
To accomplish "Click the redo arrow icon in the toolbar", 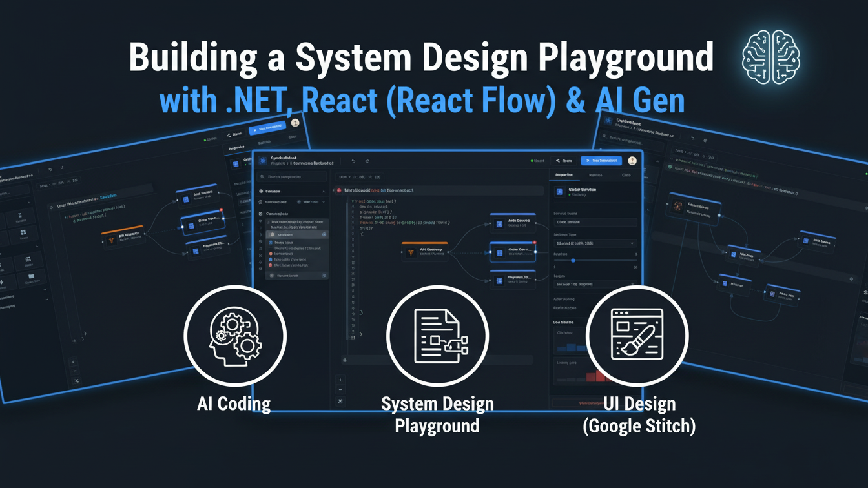I will [x=366, y=161].
